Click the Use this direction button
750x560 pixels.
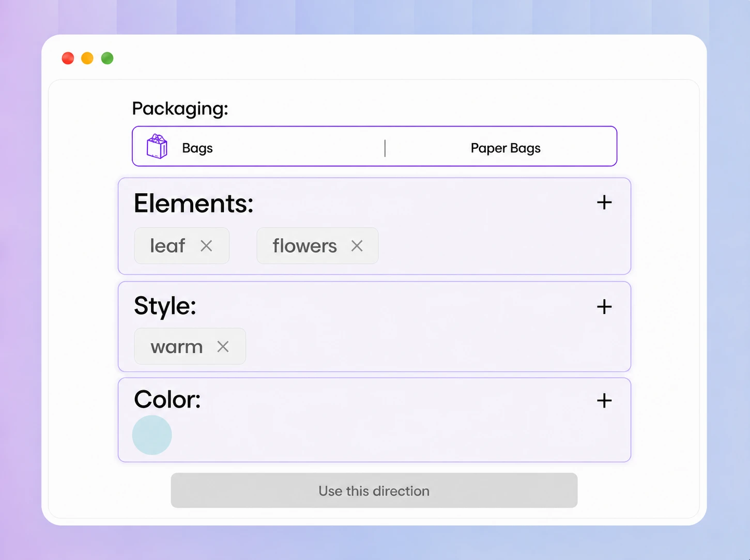point(374,490)
